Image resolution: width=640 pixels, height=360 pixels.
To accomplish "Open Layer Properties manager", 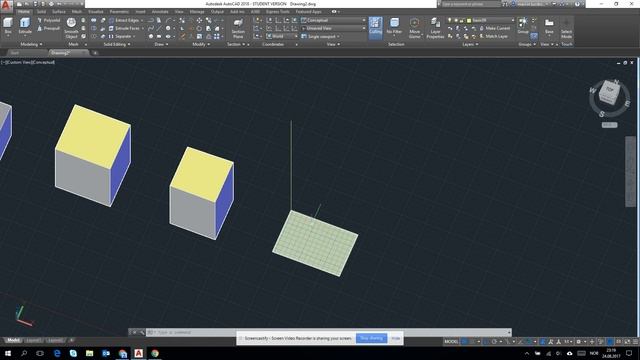I will (435, 28).
